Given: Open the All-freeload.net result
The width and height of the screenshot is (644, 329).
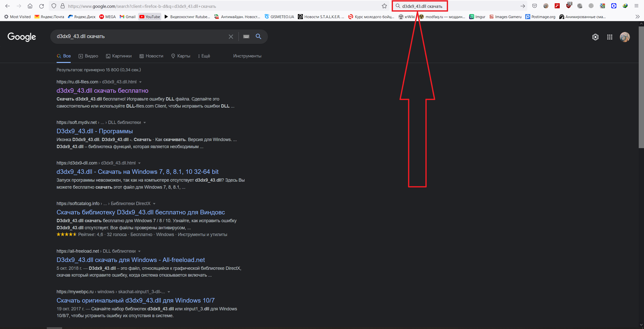Looking at the screenshot, I should 131,260.
